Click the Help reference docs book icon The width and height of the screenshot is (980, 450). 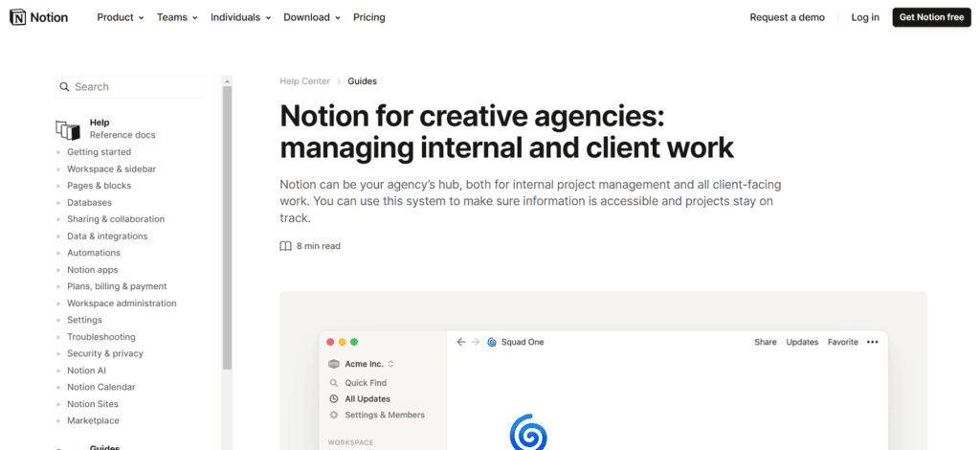pyautogui.click(x=67, y=129)
